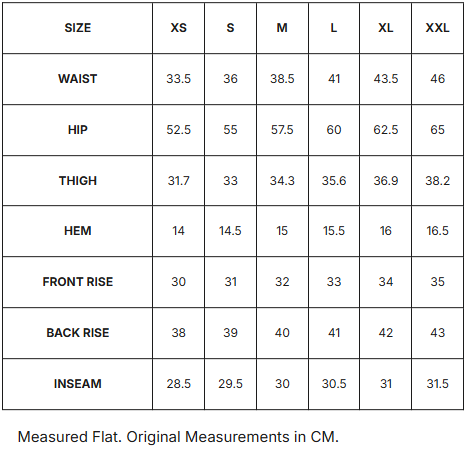Viewport: 465px width, 456px height.
Task: Select the waist value 38.5 for M
Action: 282,79
